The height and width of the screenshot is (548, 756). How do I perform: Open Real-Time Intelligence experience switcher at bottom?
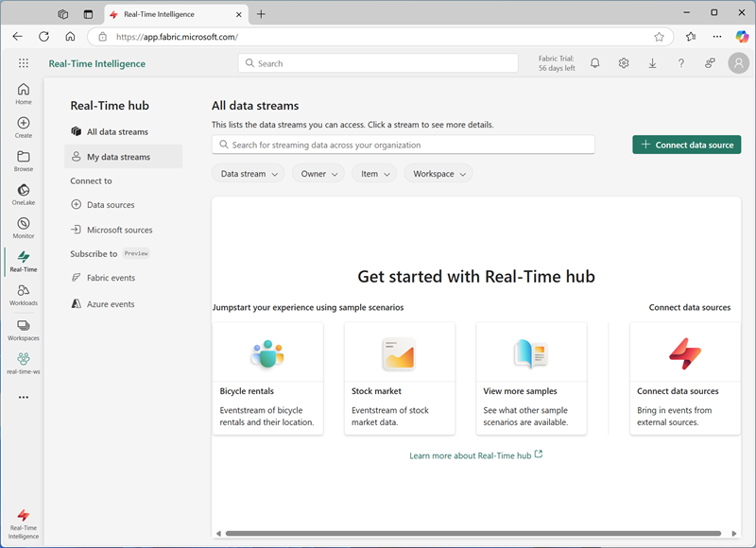click(x=23, y=523)
